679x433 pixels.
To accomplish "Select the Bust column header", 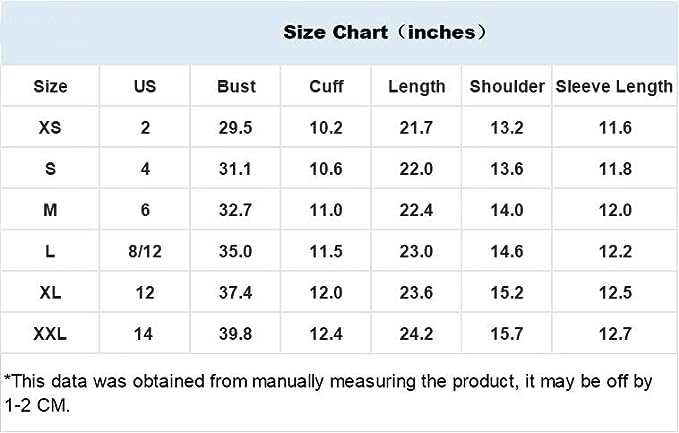I will pos(236,86).
